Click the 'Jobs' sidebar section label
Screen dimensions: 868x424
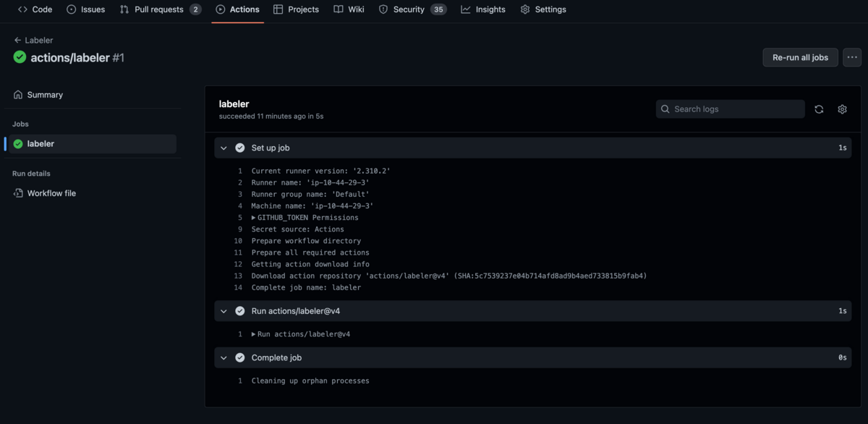point(20,124)
